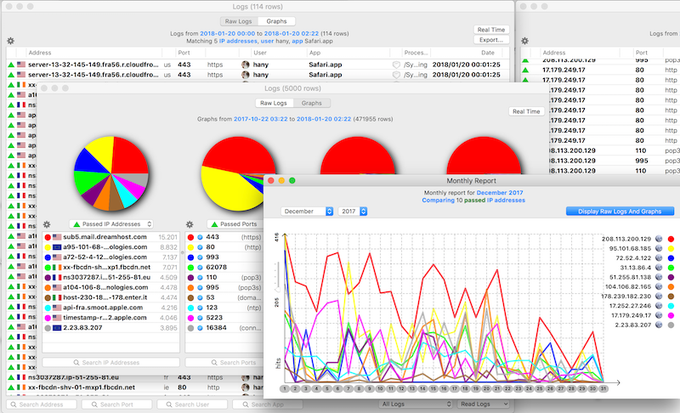Open the December month dropdown
The height and width of the screenshot is (413, 680).
coord(307,211)
